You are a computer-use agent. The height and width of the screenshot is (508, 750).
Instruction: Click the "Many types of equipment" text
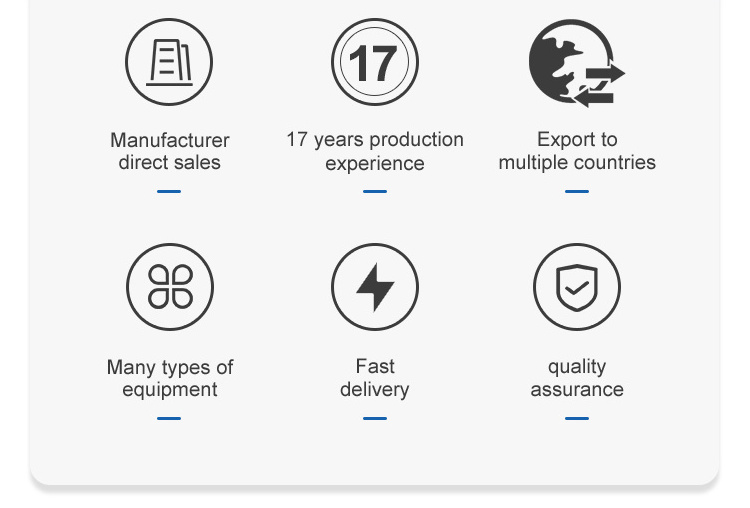pos(170,378)
